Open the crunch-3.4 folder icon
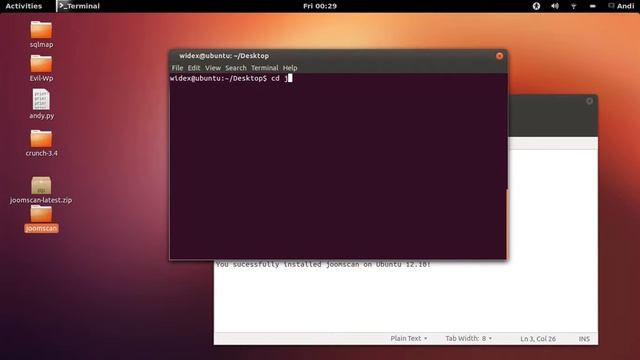640x360 pixels. [41, 139]
